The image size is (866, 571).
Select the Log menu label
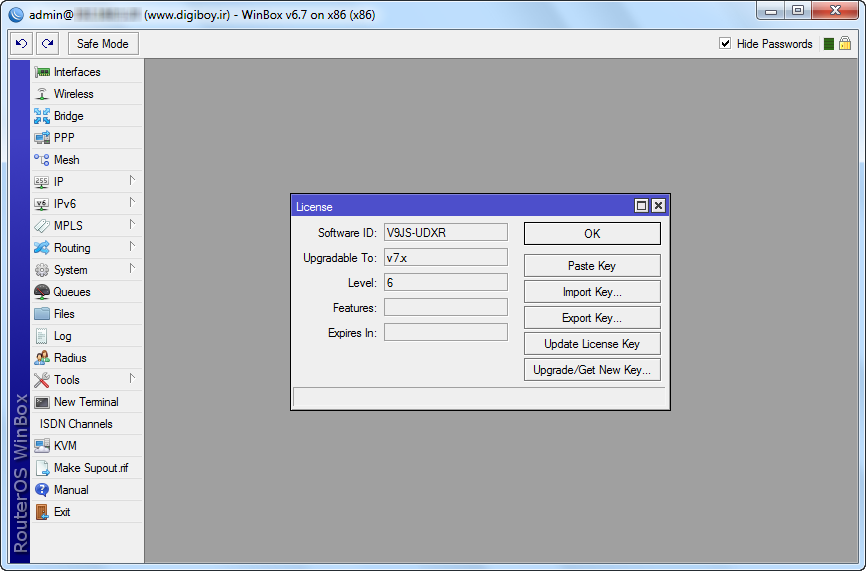pos(62,336)
